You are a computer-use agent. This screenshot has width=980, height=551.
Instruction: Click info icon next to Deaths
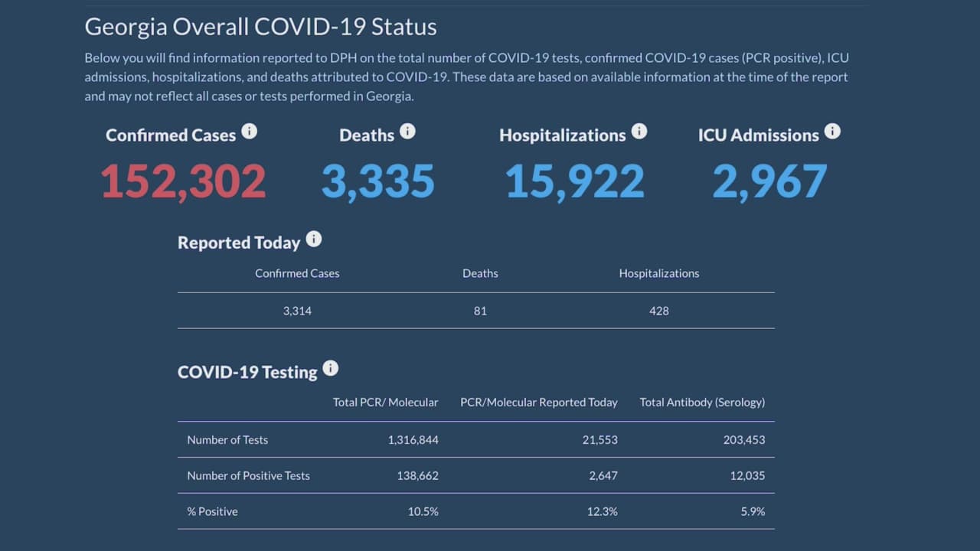point(407,132)
